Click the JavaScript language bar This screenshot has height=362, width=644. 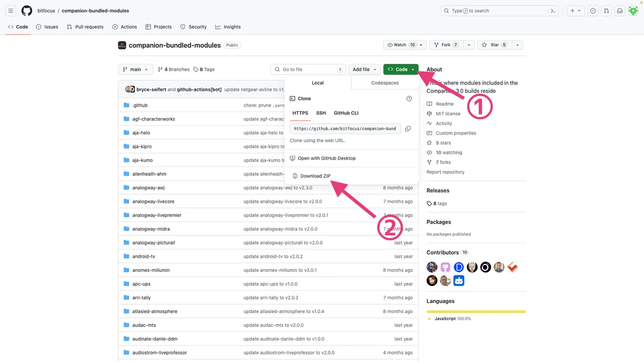(476, 312)
